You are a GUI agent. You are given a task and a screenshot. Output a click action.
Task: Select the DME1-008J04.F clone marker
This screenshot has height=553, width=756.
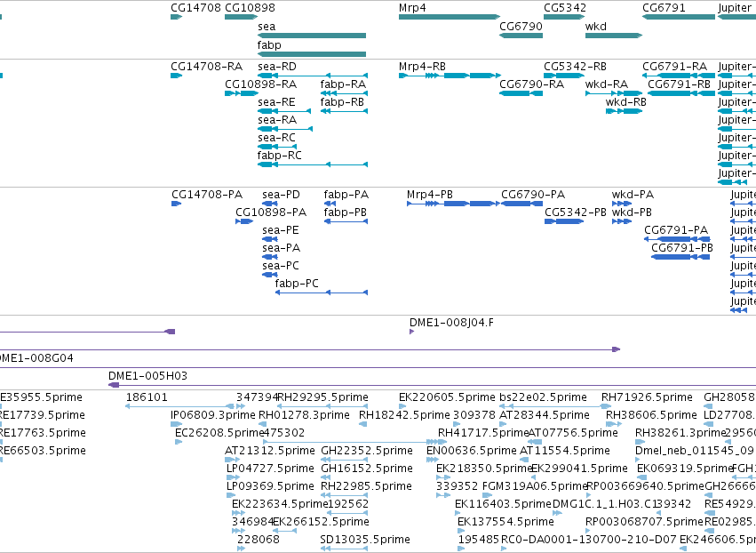coord(411,332)
